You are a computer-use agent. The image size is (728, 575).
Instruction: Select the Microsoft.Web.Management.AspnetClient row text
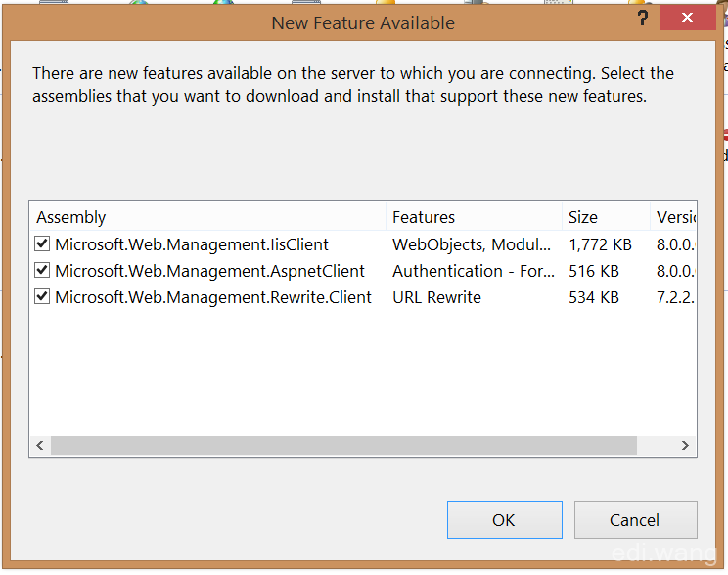[209, 271]
